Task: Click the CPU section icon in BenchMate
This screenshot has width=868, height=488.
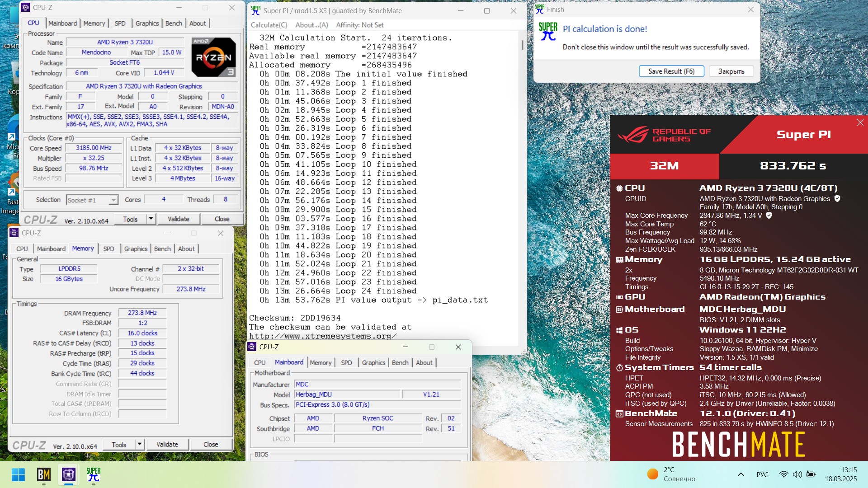Action: [619, 188]
